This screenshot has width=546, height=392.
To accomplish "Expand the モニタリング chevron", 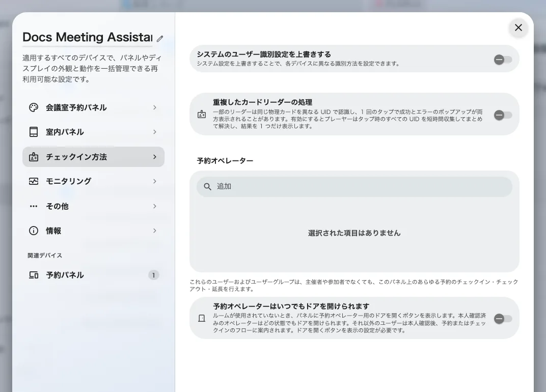I will (155, 181).
